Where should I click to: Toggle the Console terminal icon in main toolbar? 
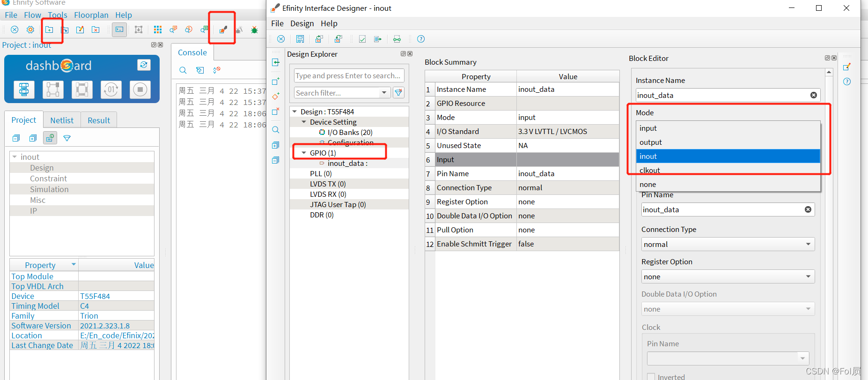click(119, 30)
